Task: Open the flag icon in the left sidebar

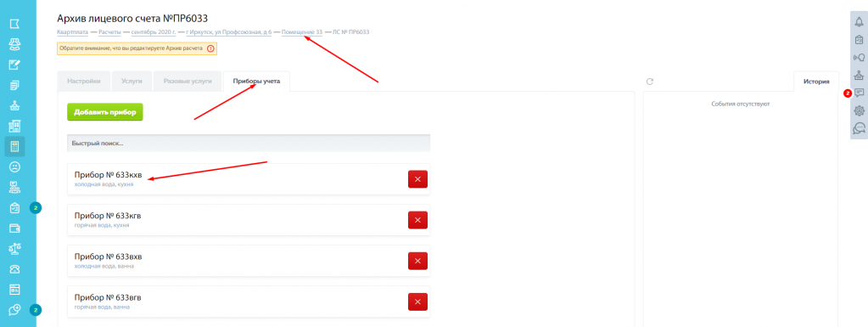Action: (x=15, y=24)
